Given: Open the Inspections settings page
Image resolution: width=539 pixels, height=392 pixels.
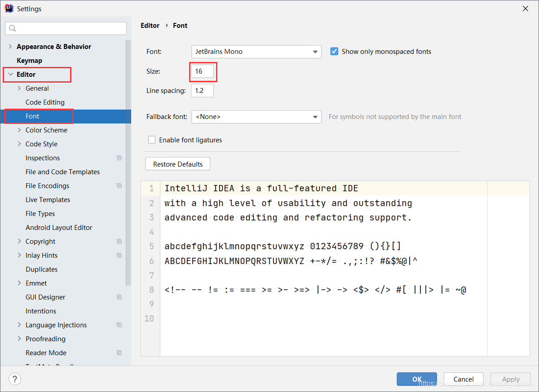Looking at the screenshot, I should click(43, 158).
